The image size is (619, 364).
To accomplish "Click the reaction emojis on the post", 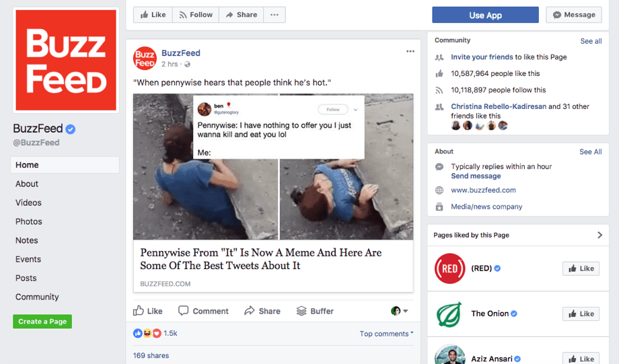I will [x=148, y=333].
